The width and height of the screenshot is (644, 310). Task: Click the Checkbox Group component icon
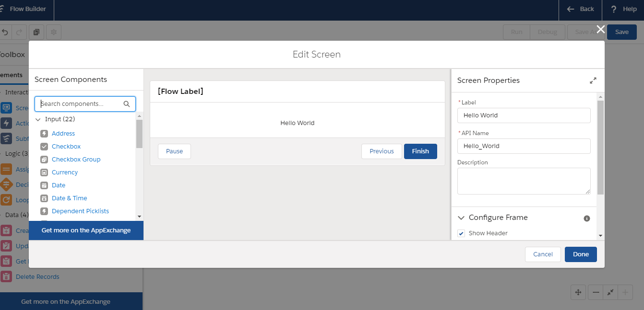coord(44,160)
